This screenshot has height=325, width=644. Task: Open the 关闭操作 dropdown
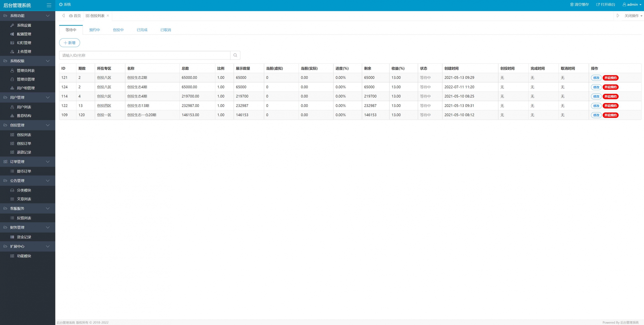coord(633,16)
